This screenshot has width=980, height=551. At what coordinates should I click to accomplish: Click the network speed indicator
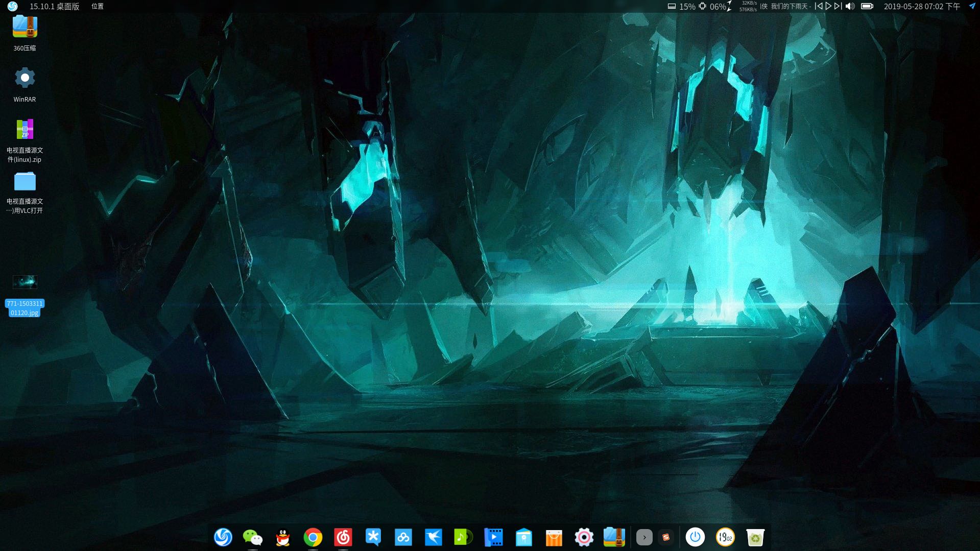tap(748, 6)
